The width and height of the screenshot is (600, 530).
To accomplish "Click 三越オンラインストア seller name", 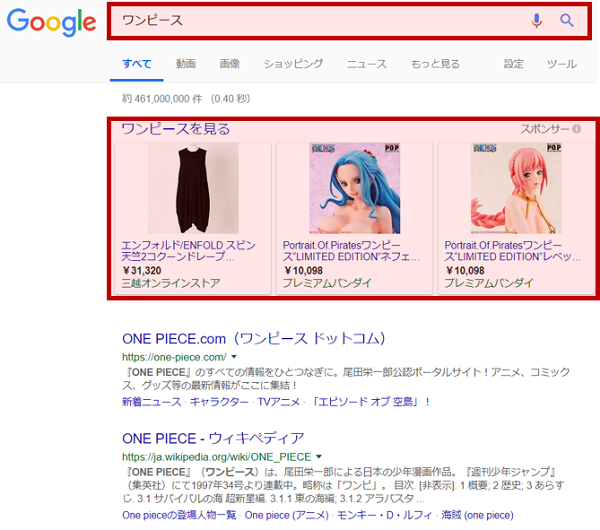I will (x=171, y=283).
